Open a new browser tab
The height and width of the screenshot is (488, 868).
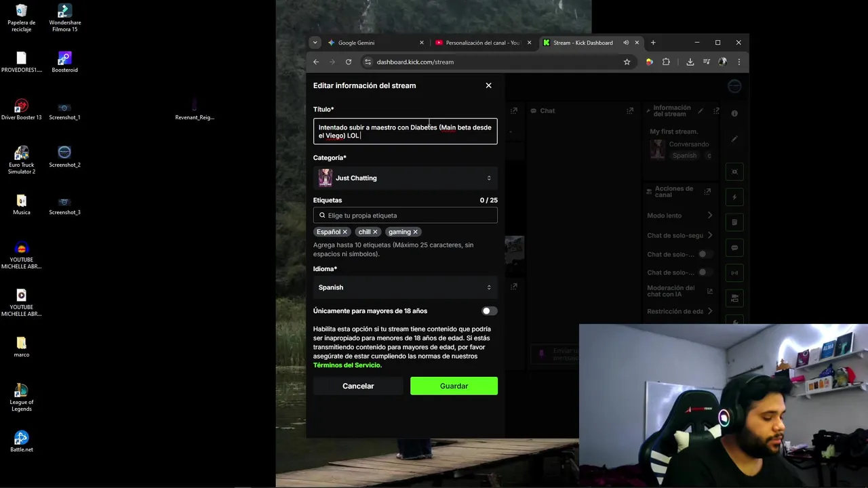[x=653, y=43]
